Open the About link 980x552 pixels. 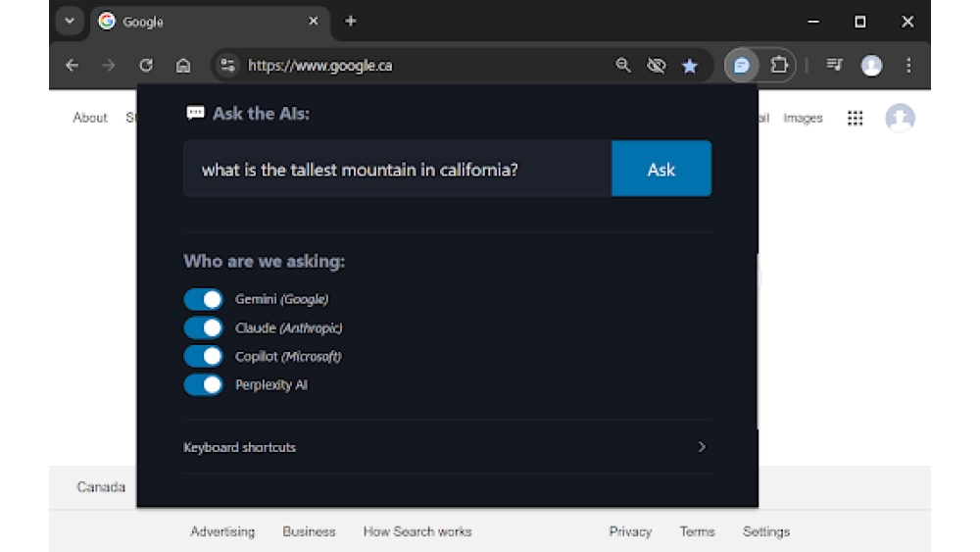[90, 118]
